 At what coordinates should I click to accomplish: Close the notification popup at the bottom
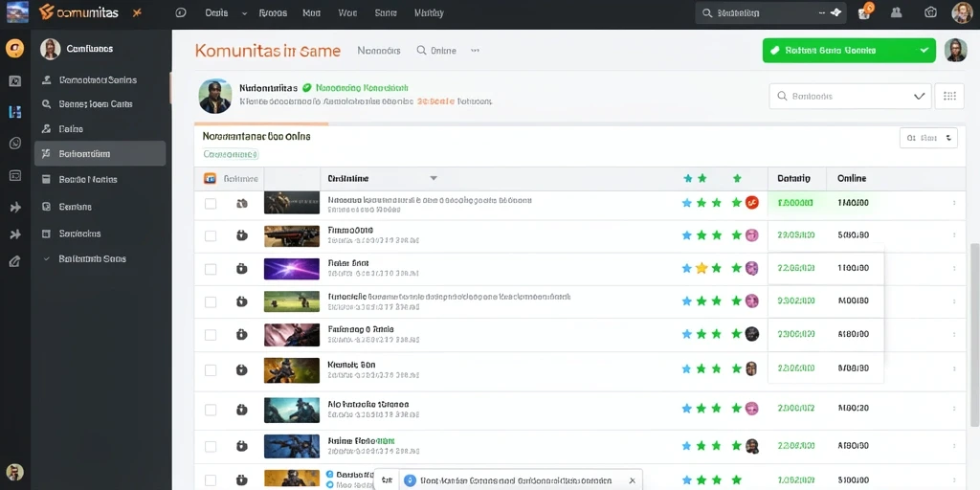click(x=632, y=480)
